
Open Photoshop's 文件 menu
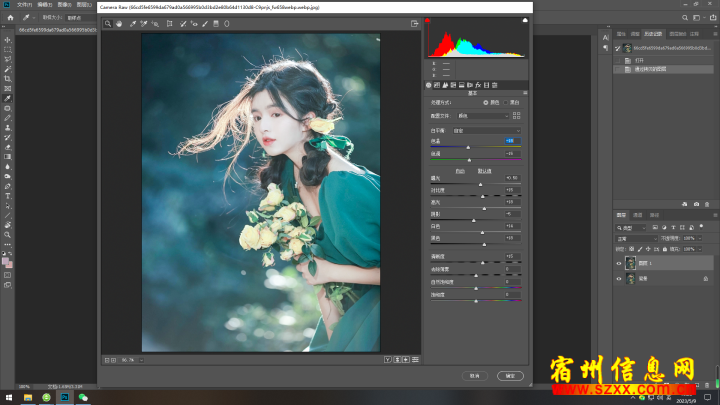coord(24,5)
